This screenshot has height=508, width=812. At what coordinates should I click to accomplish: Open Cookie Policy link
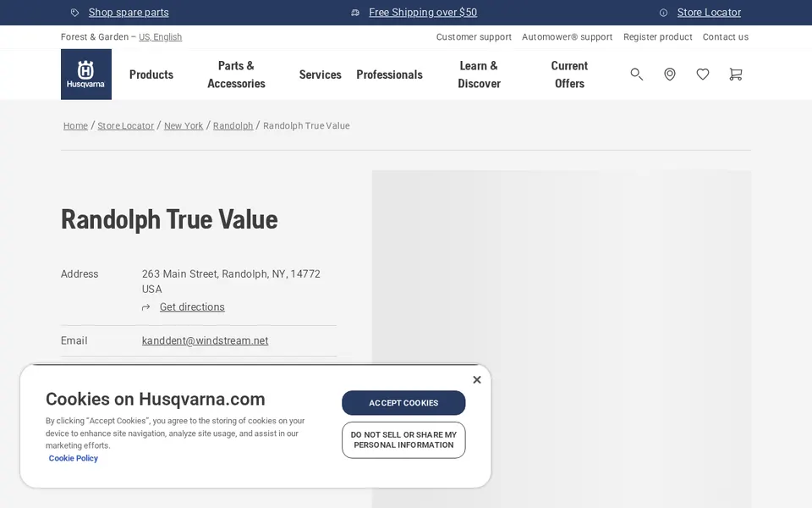click(73, 458)
